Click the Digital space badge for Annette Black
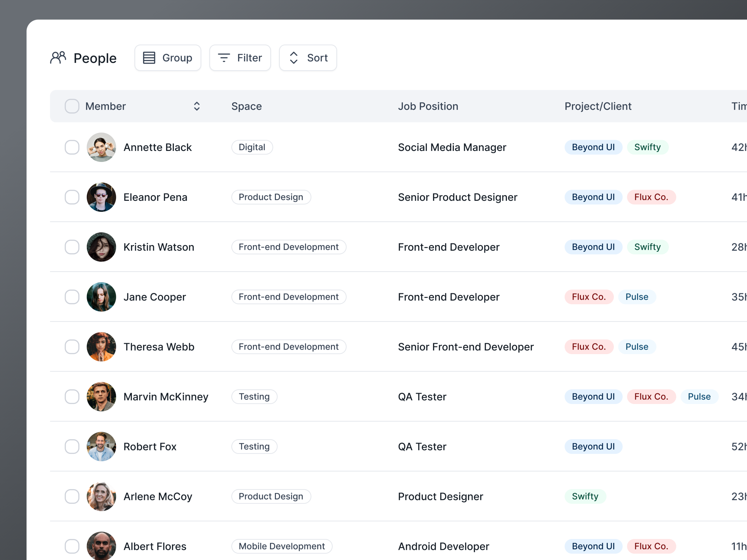 252,147
